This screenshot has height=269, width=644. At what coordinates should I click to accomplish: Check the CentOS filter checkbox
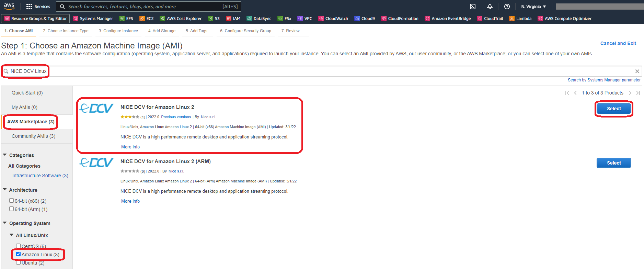point(18,246)
